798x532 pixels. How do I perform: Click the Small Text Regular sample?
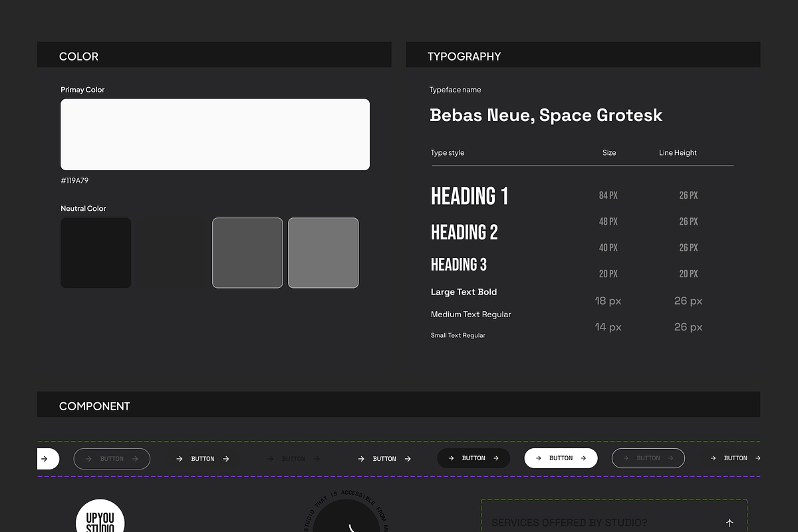tap(458, 336)
